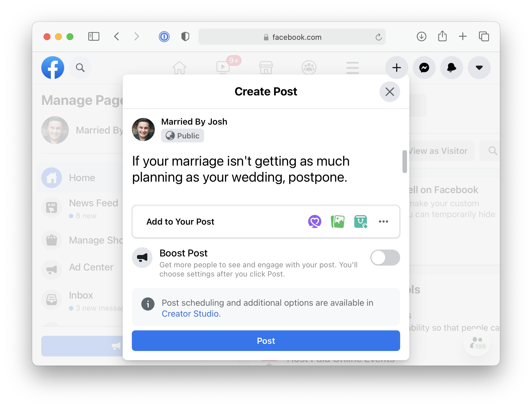532x408 pixels.
Task: Open Safari tab overview
Action: pyautogui.click(x=484, y=37)
